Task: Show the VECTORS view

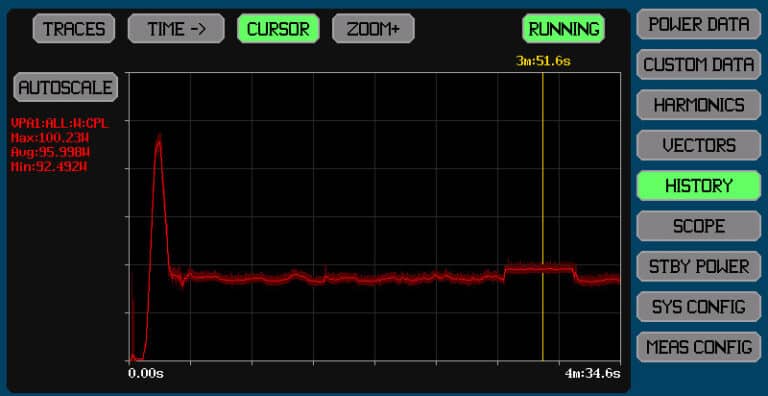Action: click(x=699, y=145)
